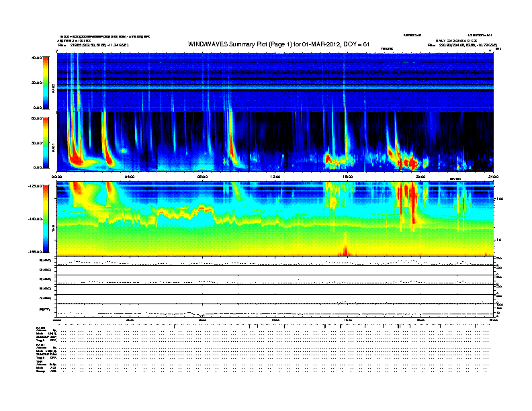Click the -125.00 color scale label

pyautogui.click(x=36, y=186)
